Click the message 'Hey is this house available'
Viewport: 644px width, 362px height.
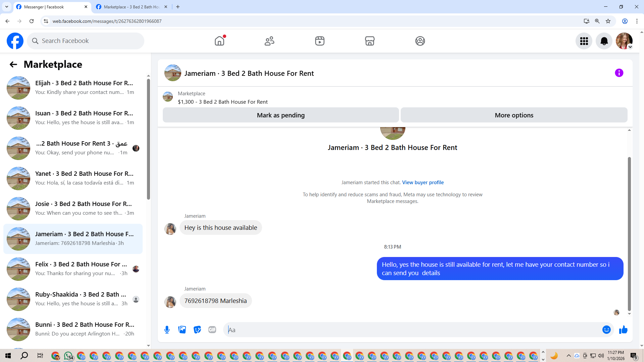coord(220,228)
